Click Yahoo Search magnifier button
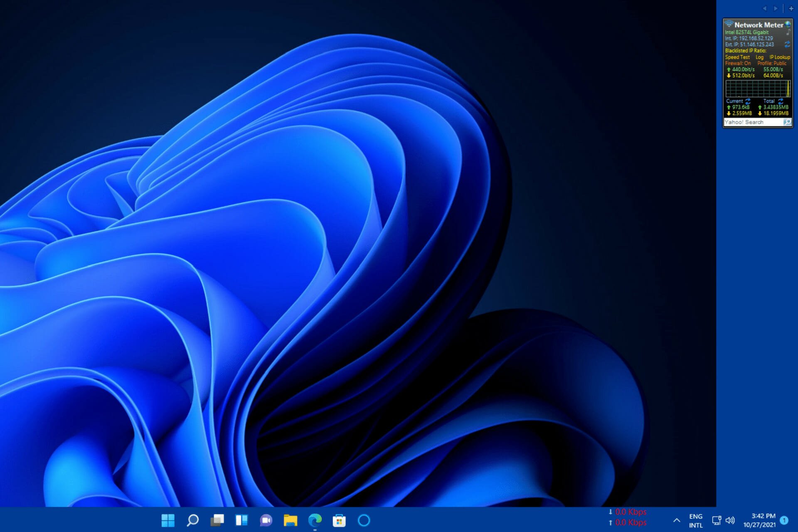Viewport: 798px width, 532px height. [787, 122]
